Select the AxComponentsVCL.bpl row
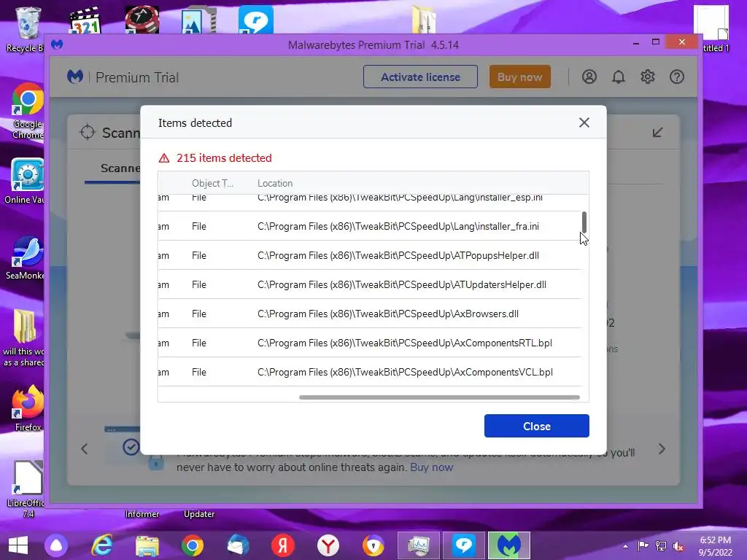This screenshot has height=560, width=747. pos(370,372)
